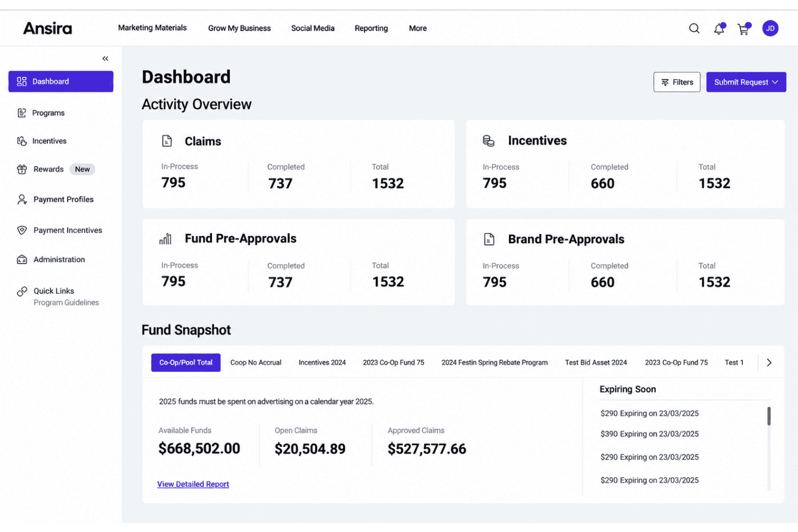This screenshot has width=798, height=532.
Task: Open the Social Media menu
Action: click(313, 28)
